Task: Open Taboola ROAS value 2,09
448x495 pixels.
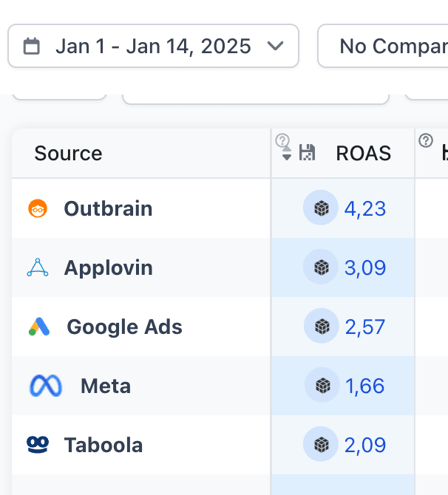Action: [365, 445]
